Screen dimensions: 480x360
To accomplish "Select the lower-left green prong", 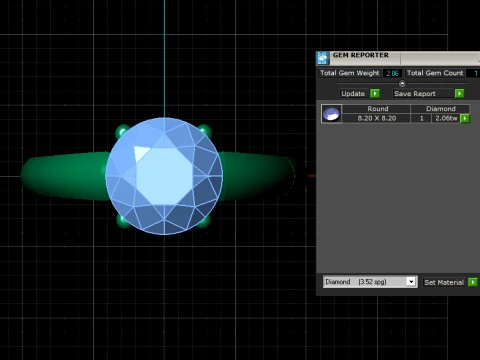I will pos(122,221).
